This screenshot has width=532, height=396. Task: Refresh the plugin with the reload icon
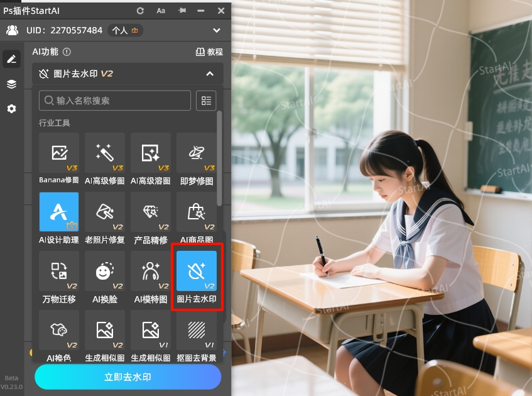[x=139, y=10]
